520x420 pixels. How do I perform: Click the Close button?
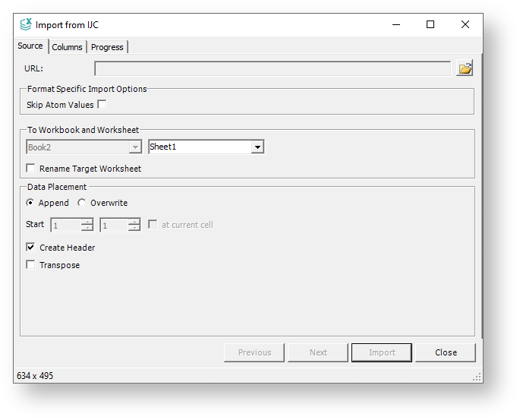(446, 352)
